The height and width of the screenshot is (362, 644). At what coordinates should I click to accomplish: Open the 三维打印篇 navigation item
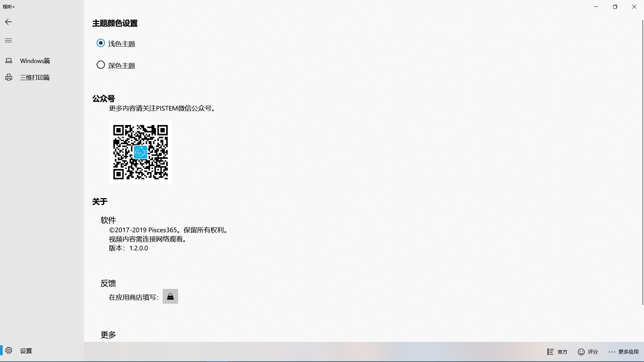click(x=35, y=77)
